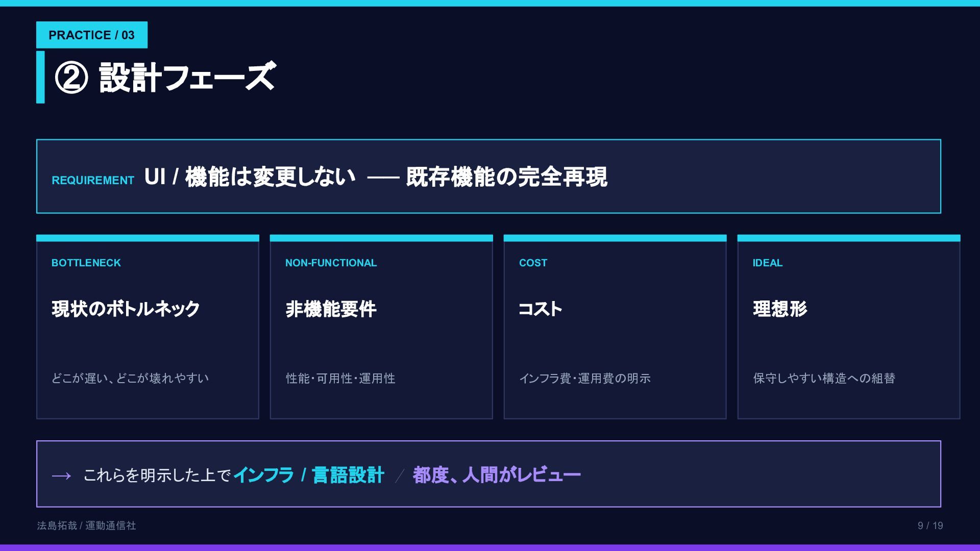The image size is (980, 551).
Task: Click the COST card label
Action: pos(533,263)
